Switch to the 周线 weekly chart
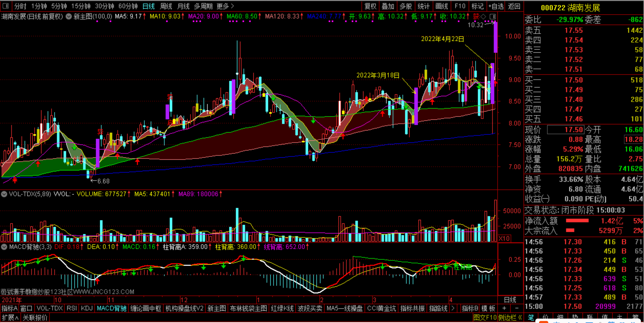 (166, 6)
